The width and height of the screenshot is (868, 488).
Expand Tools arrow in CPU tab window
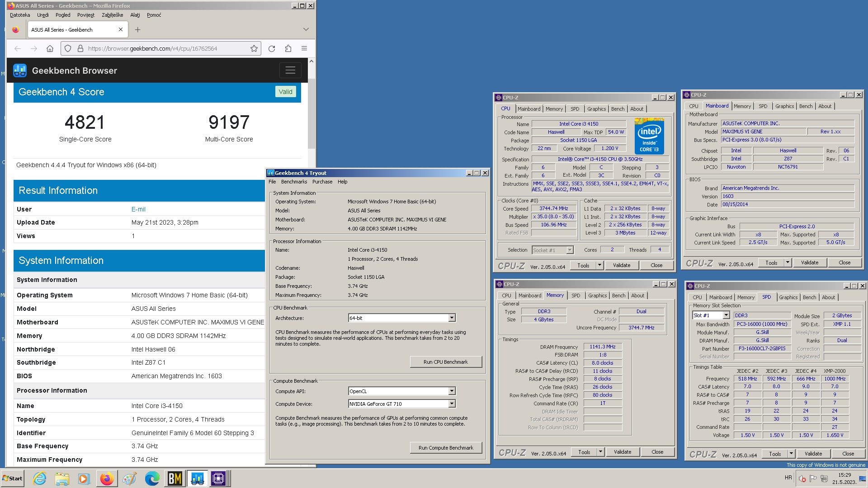[600, 266]
